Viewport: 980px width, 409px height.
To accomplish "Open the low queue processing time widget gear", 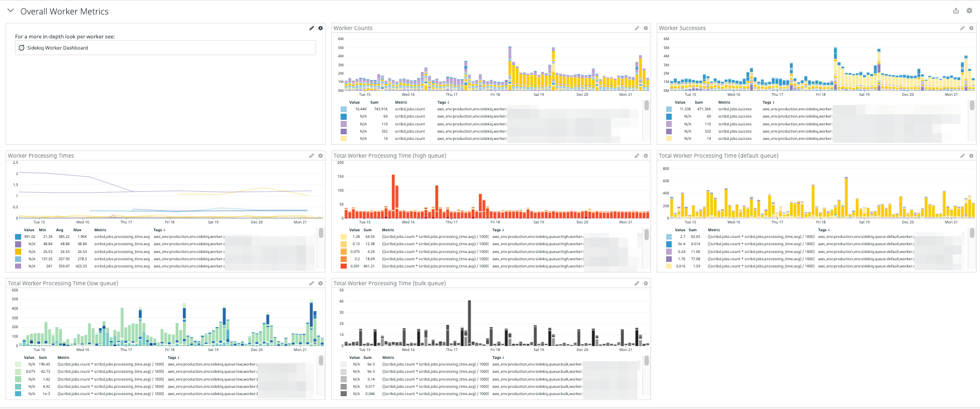I will pos(321,283).
